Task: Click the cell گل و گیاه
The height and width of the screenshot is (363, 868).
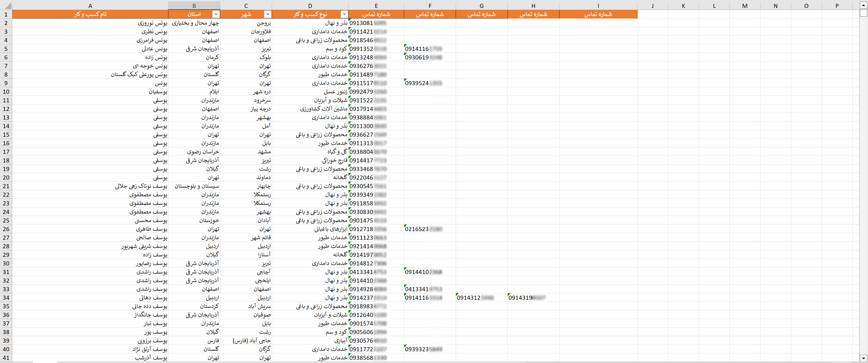Action: point(310,152)
